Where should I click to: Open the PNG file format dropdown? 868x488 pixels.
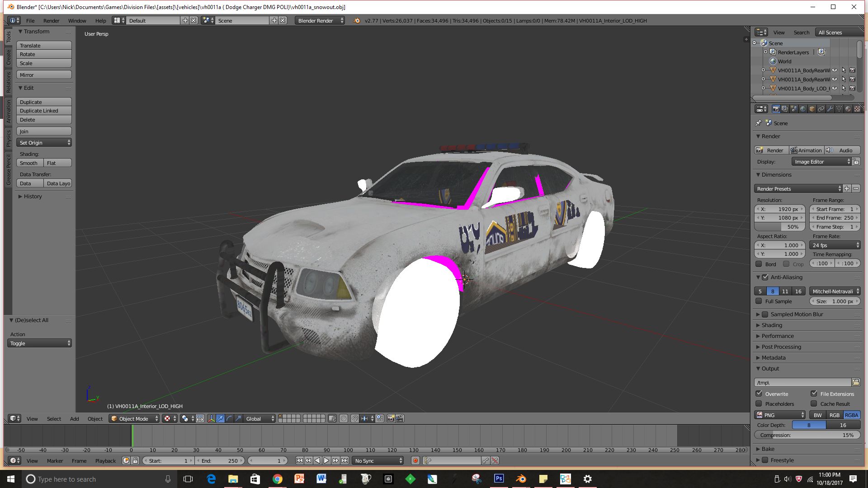(780, 415)
